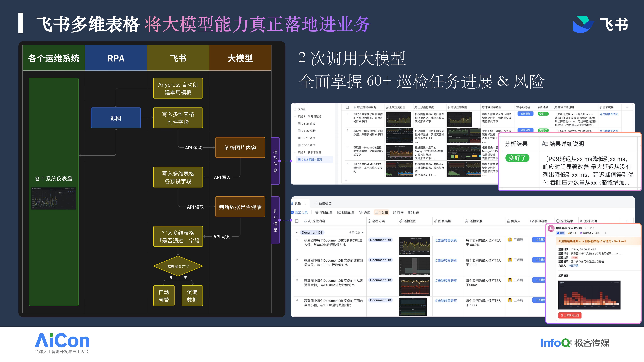Click the 自动预警 flowchart box
The width and height of the screenshot is (644, 362).
(164, 296)
